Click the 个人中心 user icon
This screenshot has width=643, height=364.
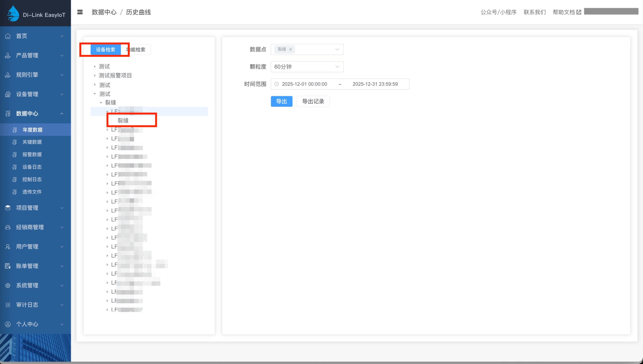[8, 324]
